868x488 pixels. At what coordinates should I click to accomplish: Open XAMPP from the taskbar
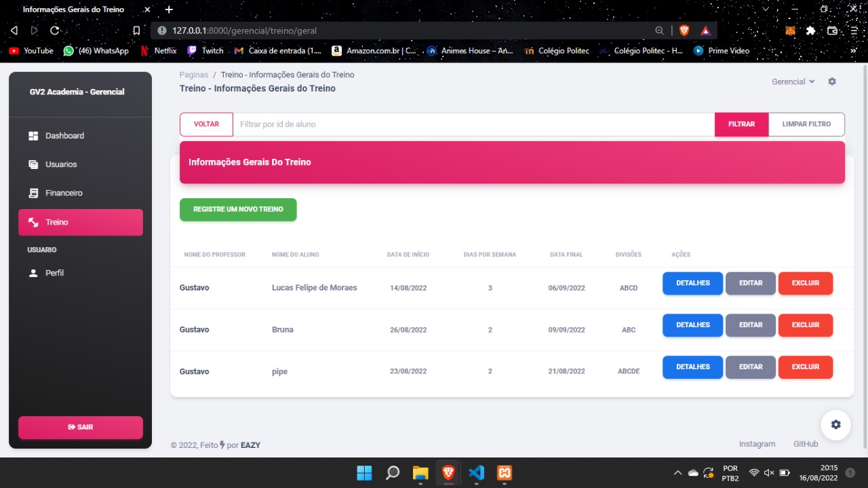pos(504,472)
